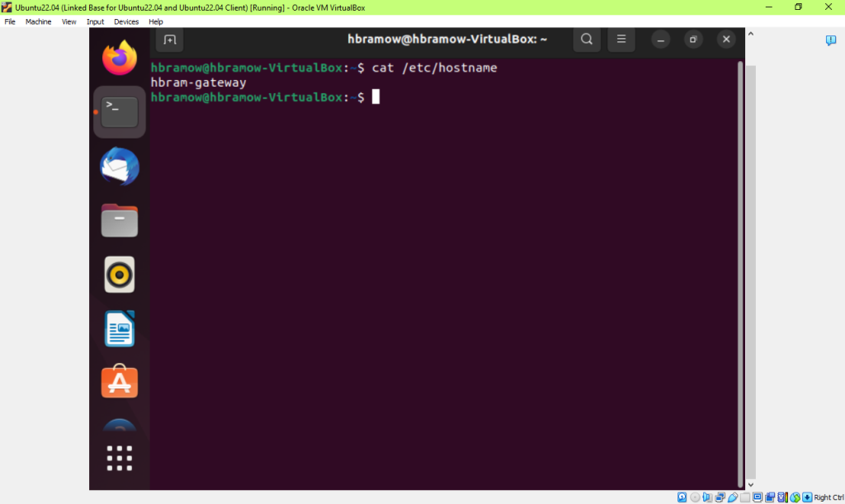Click VirtualBox scroll down arrow

[x=751, y=485]
